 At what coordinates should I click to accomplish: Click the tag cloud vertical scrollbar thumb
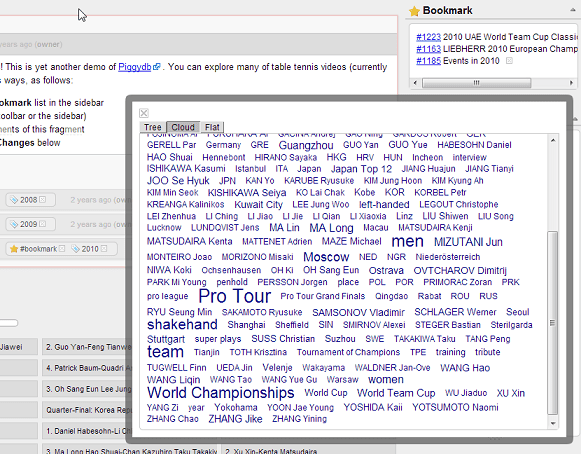click(x=552, y=322)
